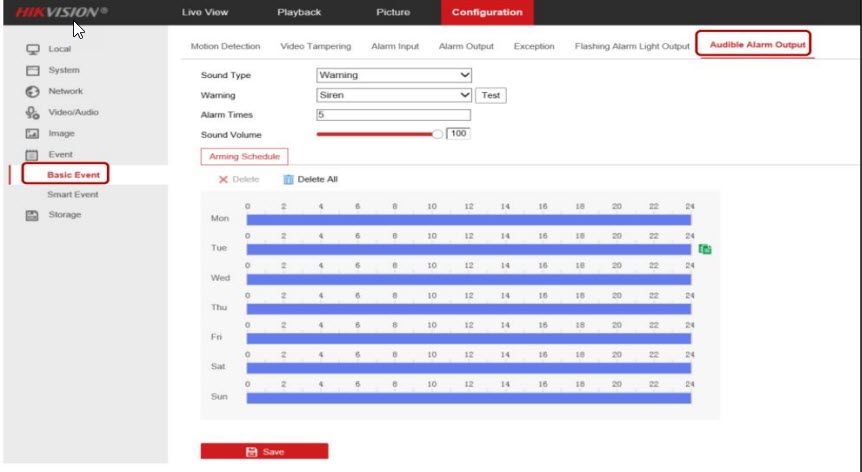Click the Delete All trash icon
This screenshot has width=862, height=472.
[288, 180]
